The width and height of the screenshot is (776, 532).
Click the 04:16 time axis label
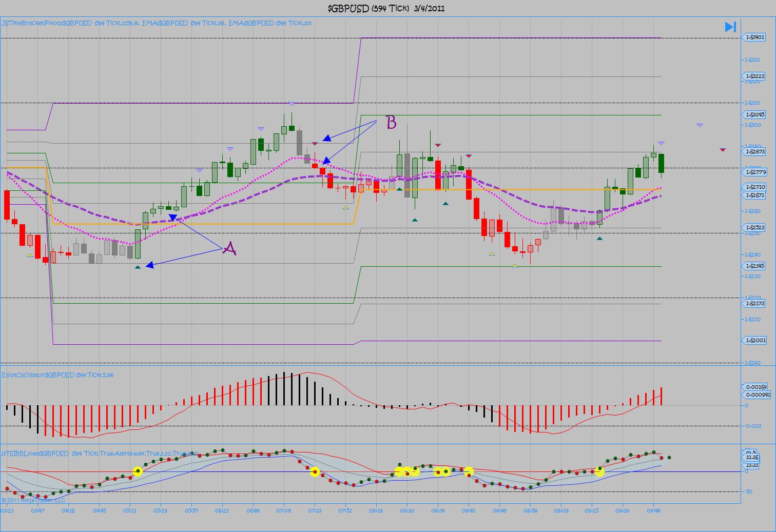[x=68, y=510]
